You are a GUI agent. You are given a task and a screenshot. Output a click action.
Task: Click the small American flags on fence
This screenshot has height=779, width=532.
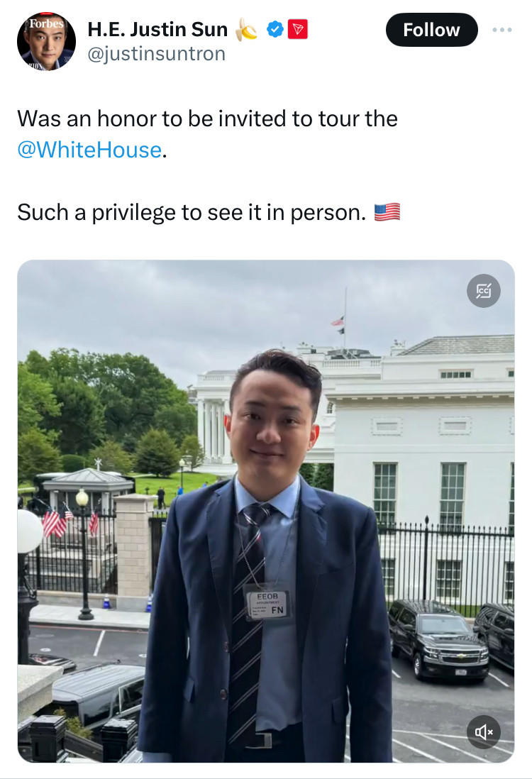(68, 522)
